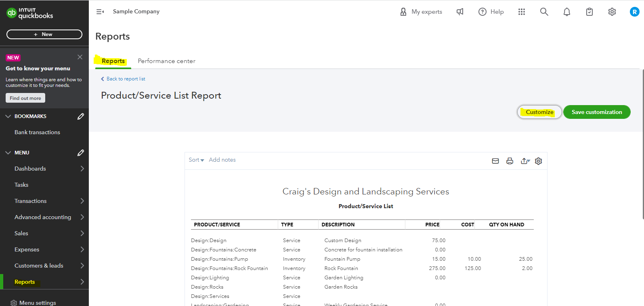Image resolution: width=644 pixels, height=306 pixels.
Task: Expand the Expenses submenu arrow
Action: pos(82,249)
